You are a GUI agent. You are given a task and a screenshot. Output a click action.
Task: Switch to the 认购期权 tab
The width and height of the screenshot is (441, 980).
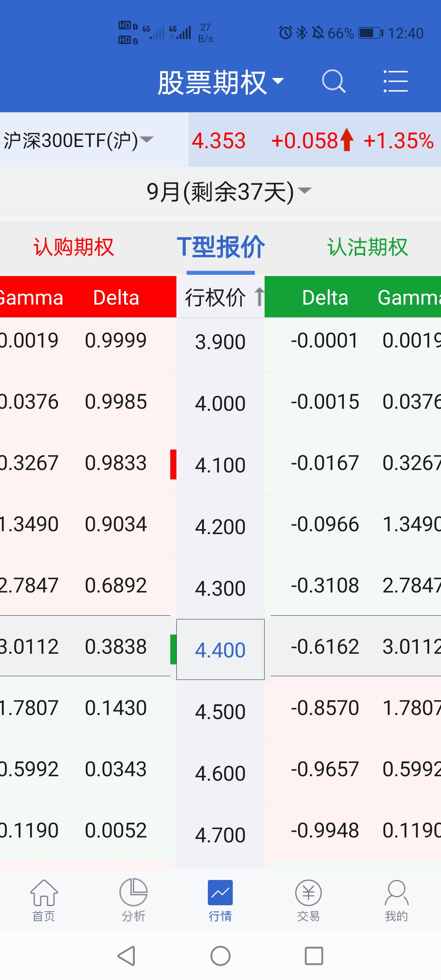(x=73, y=247)
